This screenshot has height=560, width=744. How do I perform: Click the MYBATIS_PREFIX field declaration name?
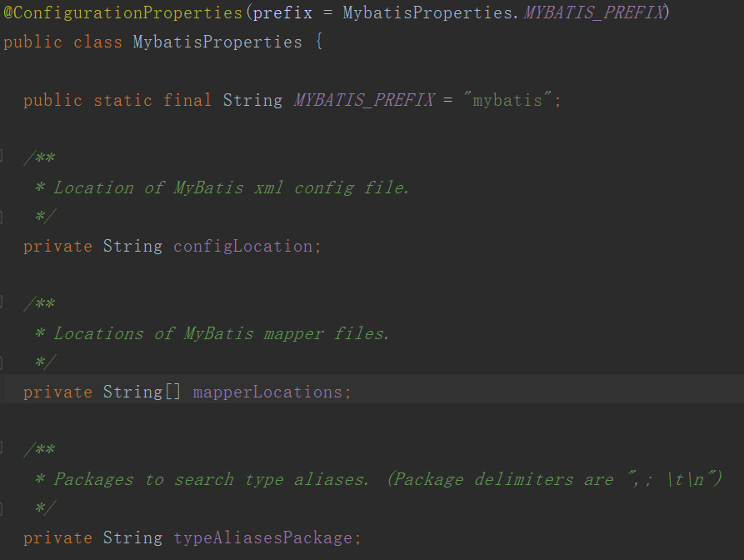pos(363,100)
